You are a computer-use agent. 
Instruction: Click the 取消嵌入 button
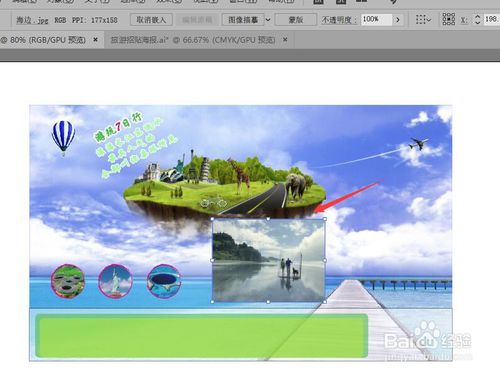pyautogui.click(x=151, y=20)
